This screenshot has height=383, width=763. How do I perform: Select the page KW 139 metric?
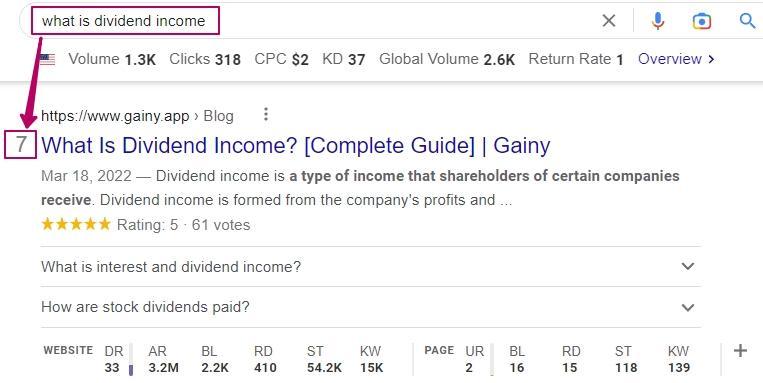click(678, 359)
